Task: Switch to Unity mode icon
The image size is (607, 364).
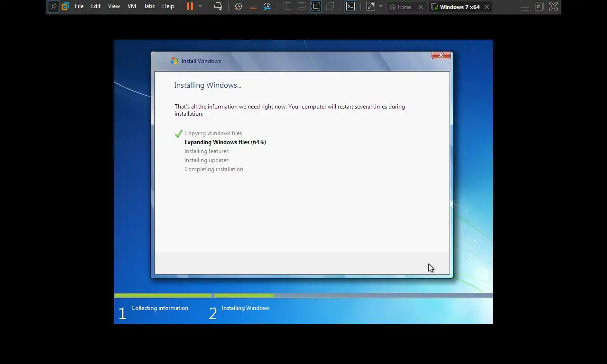Action: pyautogui.click(x=330, y=7)
